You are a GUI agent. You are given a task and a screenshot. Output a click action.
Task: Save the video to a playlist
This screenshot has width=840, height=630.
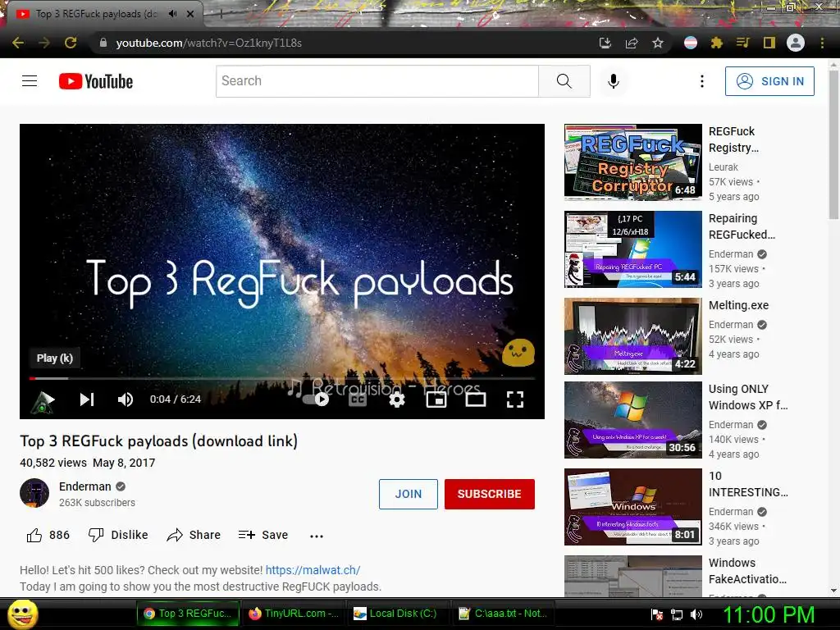click(x=263, y=535)
